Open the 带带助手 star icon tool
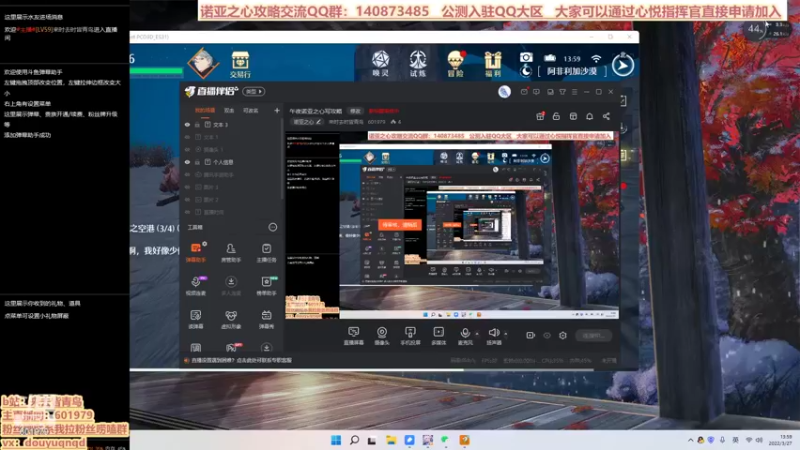Viewport: 800px width, 450px height. 266,286
